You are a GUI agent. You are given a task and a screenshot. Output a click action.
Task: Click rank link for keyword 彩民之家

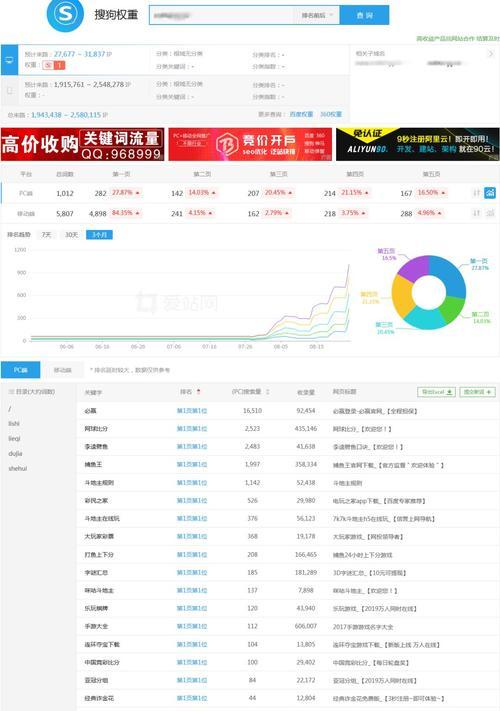click(192, 501)
